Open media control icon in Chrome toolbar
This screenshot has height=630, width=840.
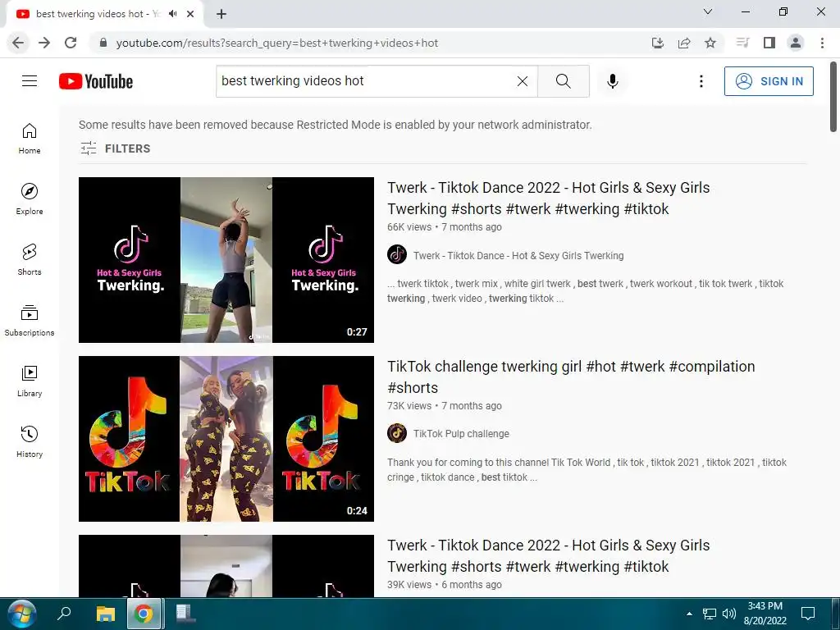coord(742,43)
